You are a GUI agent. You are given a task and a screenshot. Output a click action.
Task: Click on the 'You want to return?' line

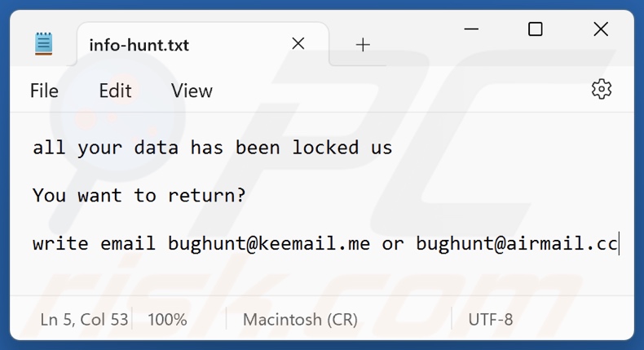(139, 196)
